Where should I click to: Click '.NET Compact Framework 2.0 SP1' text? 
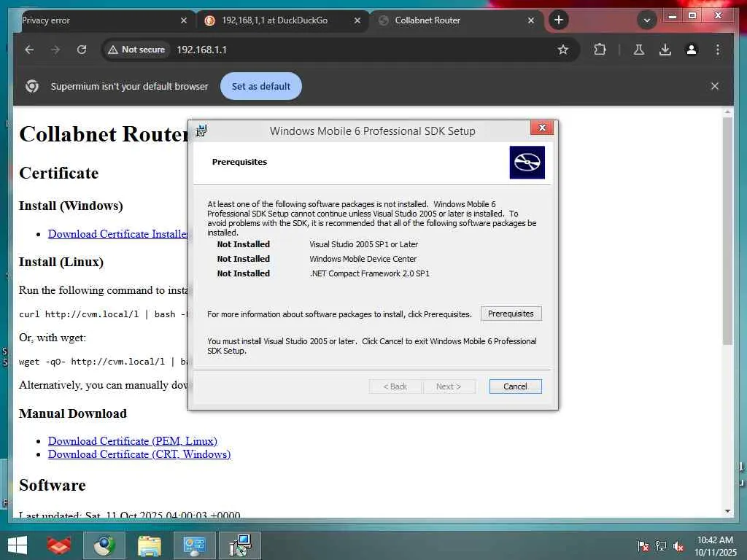369,274
